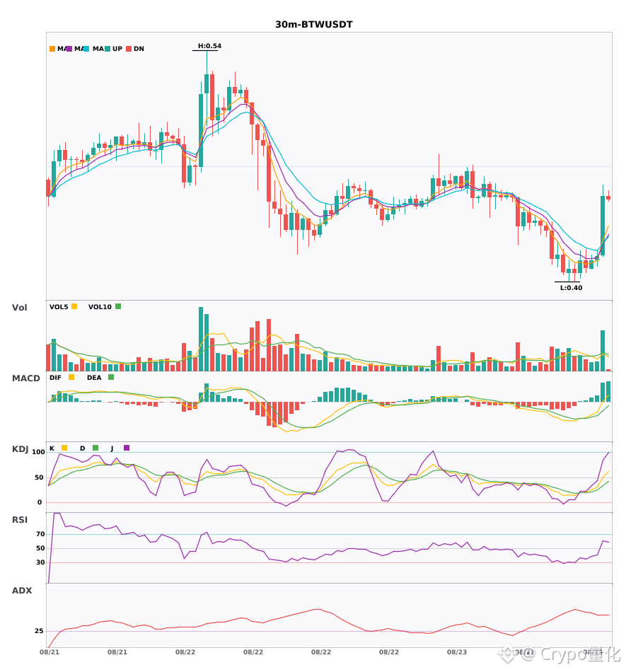Click the 70 level on RSI axis
This screenshot has width=626, height=672.
(41, 534)
